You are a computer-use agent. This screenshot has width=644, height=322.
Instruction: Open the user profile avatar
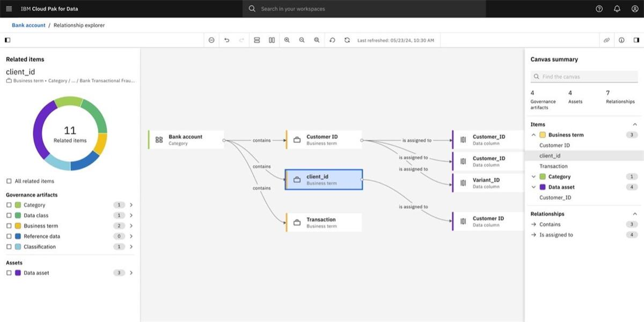[x=635, y=9]
